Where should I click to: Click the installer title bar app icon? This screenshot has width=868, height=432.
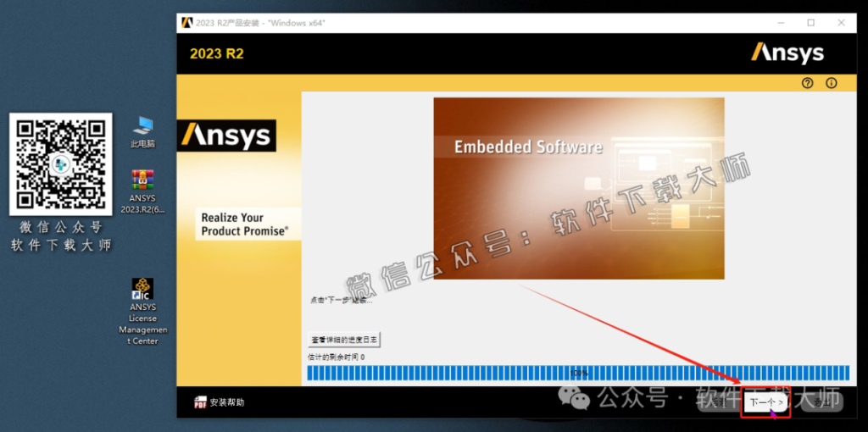coord(187,23)
